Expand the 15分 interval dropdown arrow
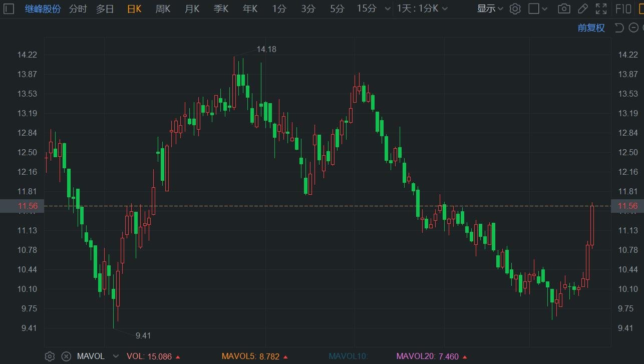Screen dimensions: 644x364 [x=386, y=9]
